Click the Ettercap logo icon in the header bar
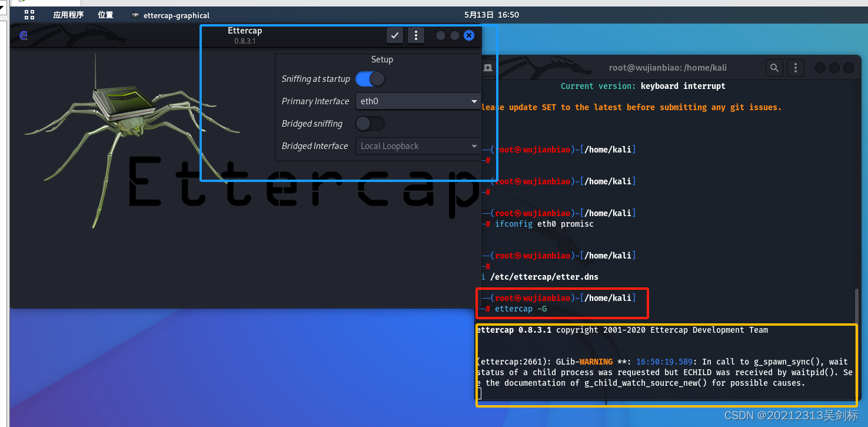 [24, 35]
